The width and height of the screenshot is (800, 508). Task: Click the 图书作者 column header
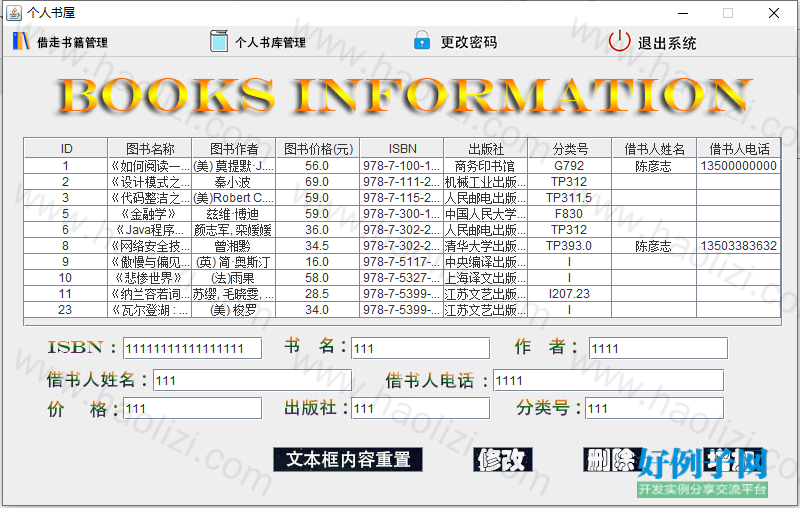click(x=234, y=148)
